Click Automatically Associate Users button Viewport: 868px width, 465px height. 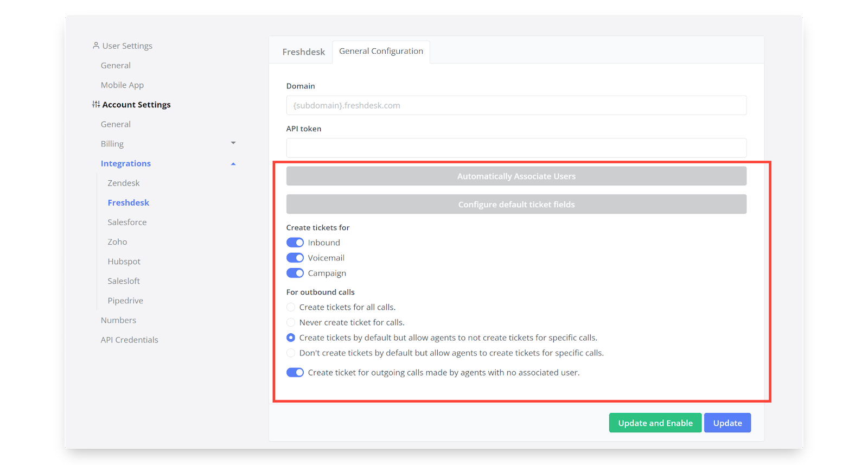point(516,176)
